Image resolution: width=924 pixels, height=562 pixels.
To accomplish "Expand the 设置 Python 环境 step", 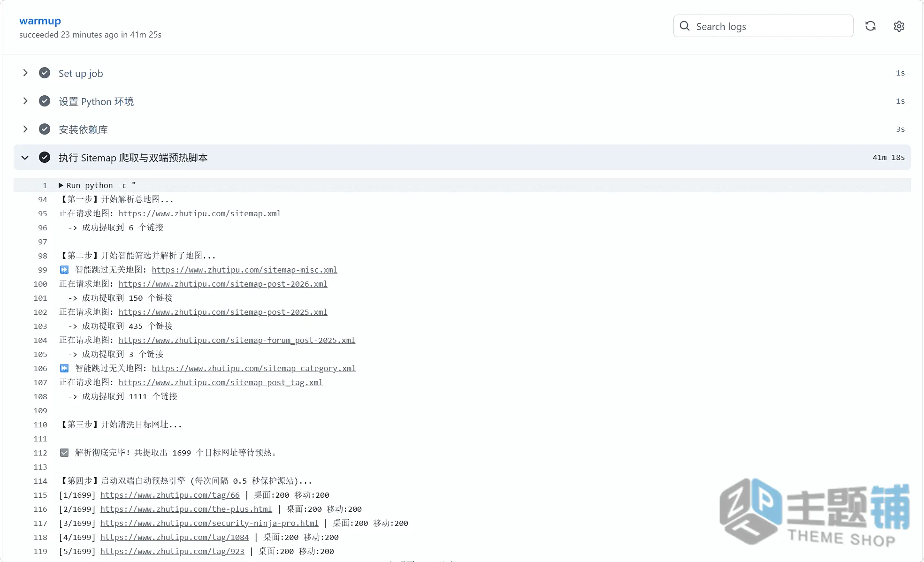I will (25, 101).
